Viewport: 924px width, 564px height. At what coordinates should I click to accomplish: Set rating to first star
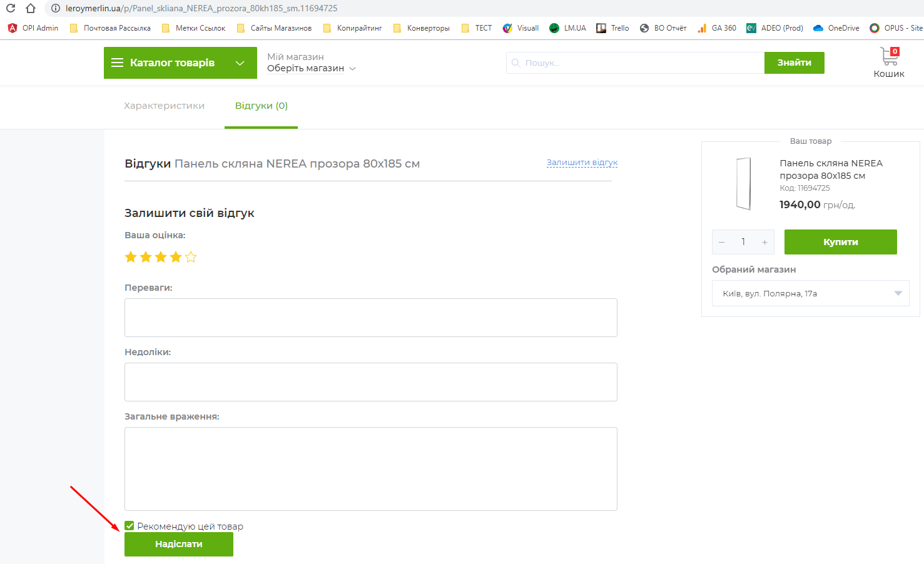tap(131, 257)
